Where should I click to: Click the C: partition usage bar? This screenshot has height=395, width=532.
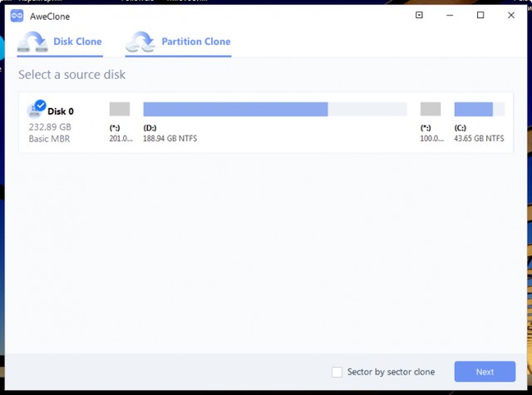pyautogui.click(x=480, y=109)
